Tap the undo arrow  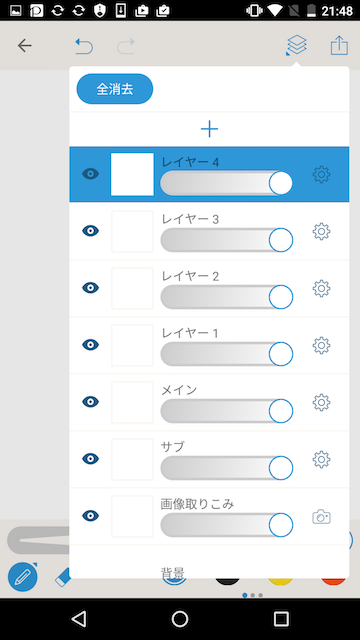84,46
